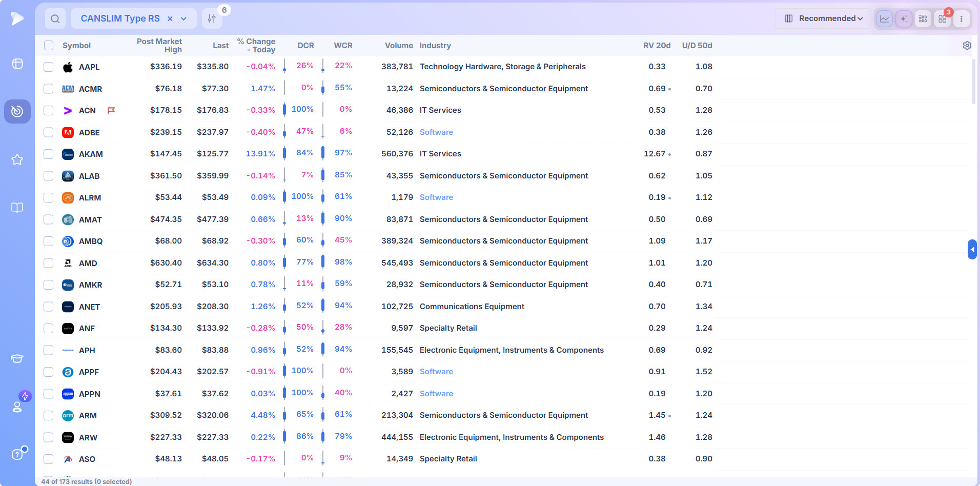980x486 pixels.
Task: Click AMD WCR range bar indicator
Action: [323, 262]
